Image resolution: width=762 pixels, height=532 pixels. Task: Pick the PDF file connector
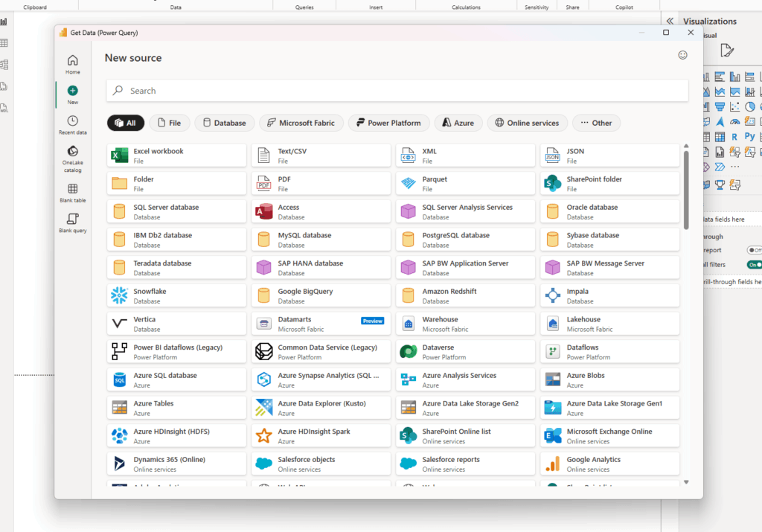[321, 184]
